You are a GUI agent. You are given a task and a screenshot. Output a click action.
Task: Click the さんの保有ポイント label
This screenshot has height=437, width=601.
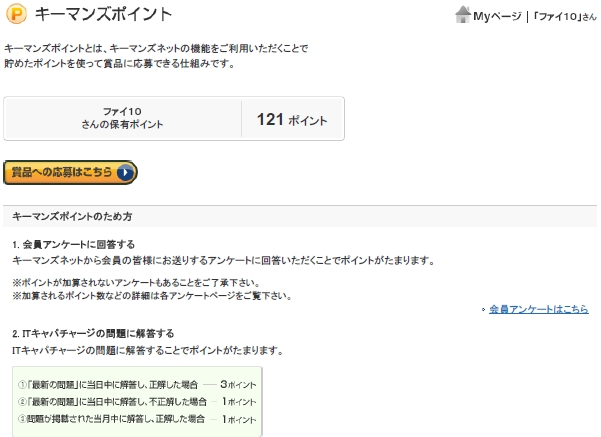click(123, 125)
